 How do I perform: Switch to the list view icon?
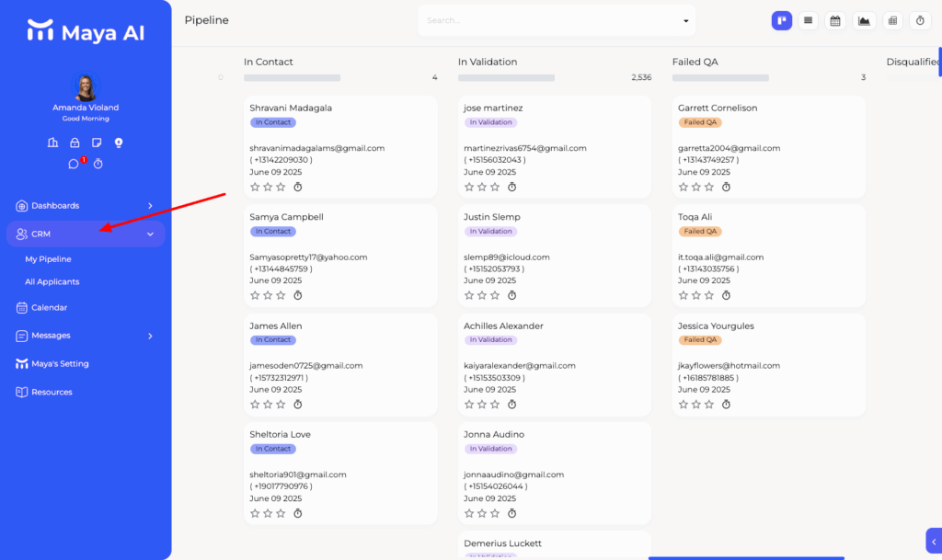[808, 20]
